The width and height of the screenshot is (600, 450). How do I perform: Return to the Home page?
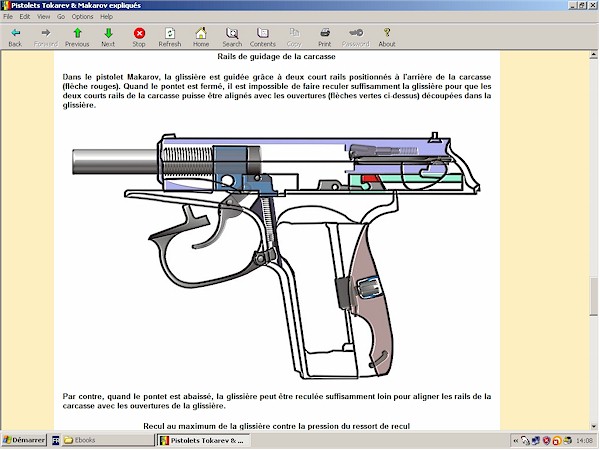(201, 37)
